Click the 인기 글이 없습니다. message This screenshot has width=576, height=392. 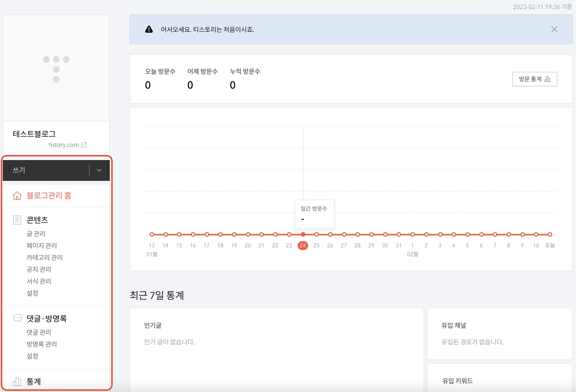(170, 342)
